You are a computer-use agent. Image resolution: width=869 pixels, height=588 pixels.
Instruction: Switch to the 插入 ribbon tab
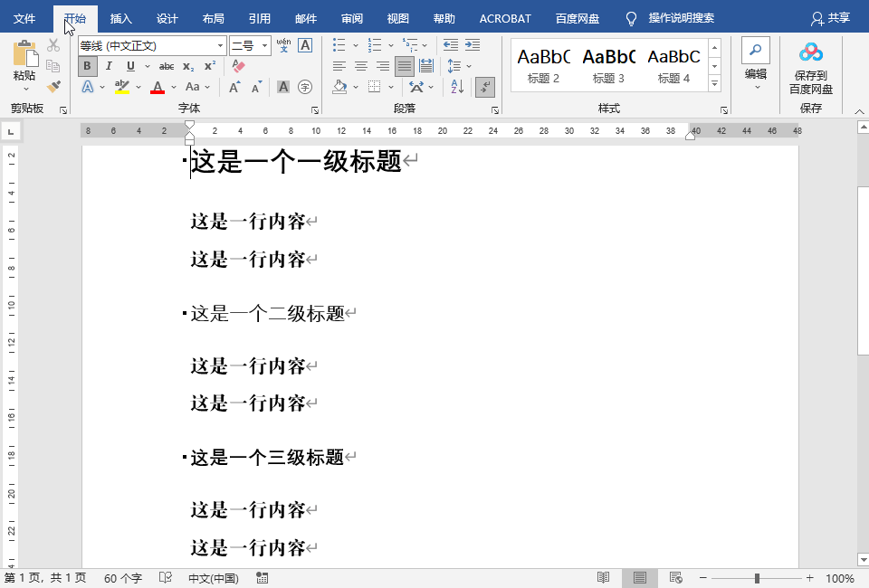coord(121,17)
